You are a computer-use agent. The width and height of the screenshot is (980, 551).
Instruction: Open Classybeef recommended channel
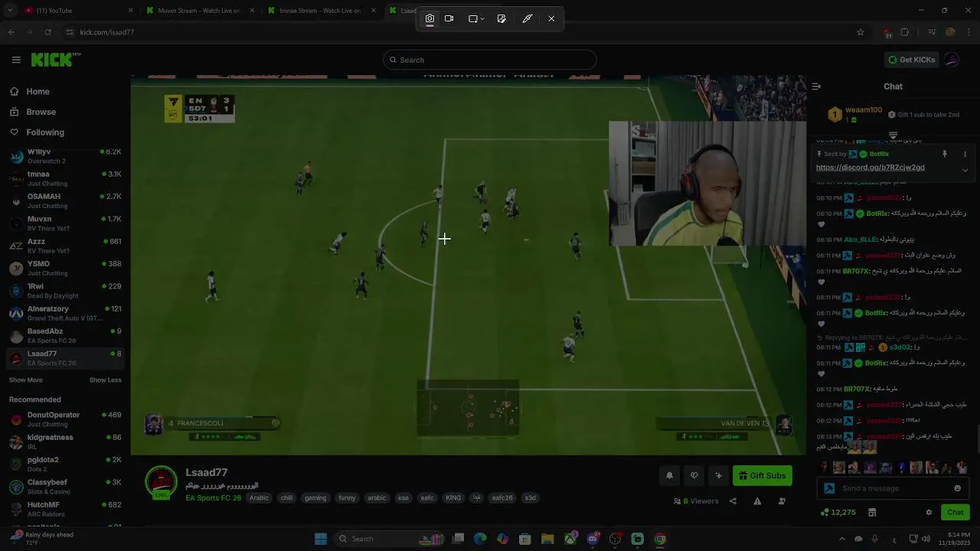(65, 486)
